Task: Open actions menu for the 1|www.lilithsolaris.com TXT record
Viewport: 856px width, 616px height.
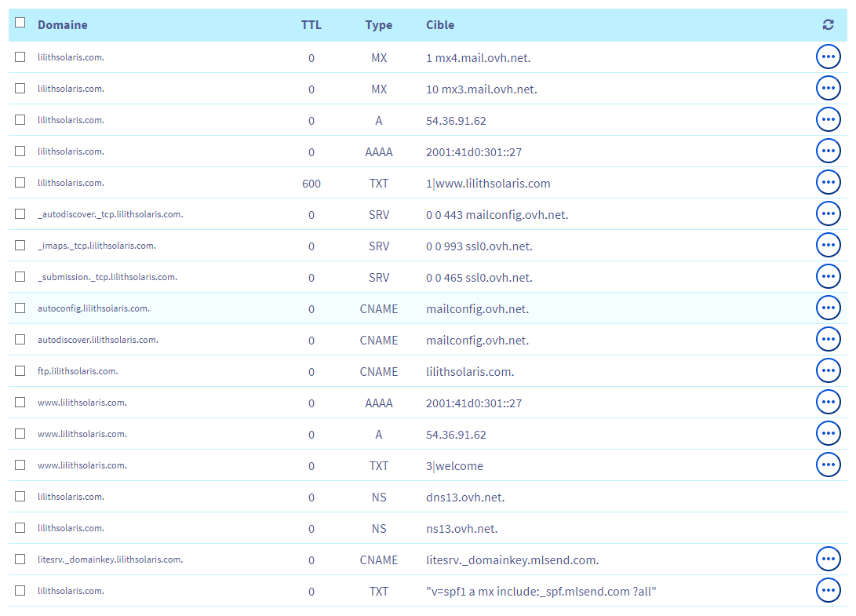Action: [x=828, y=183]
